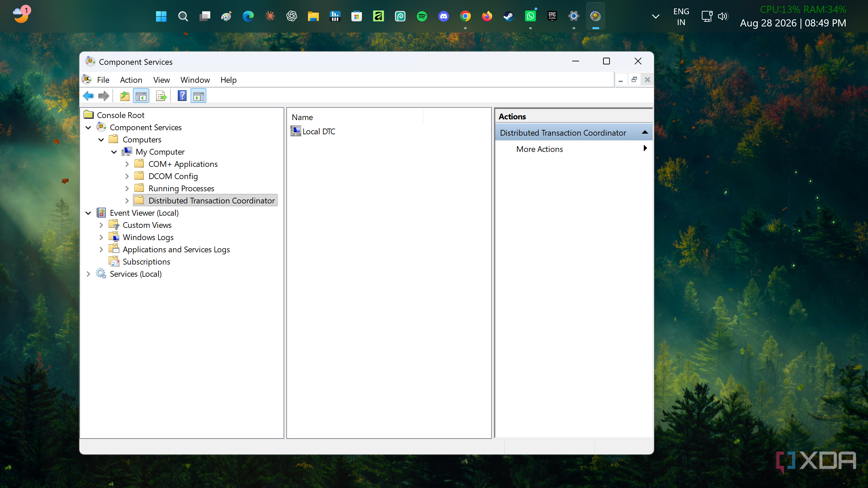Click the Name column header
Image resolution: width=868 pixels, height=488 pixels.
click(x=355, y=117)
